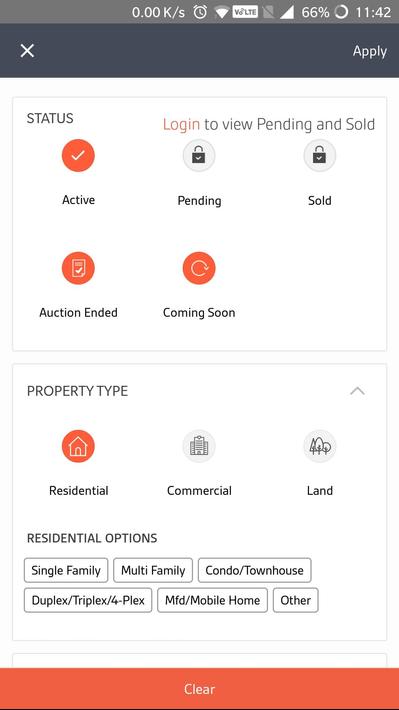Select the Residential house icon
The height and width of the screenshot is (710, 399).
tap(78, 446)
